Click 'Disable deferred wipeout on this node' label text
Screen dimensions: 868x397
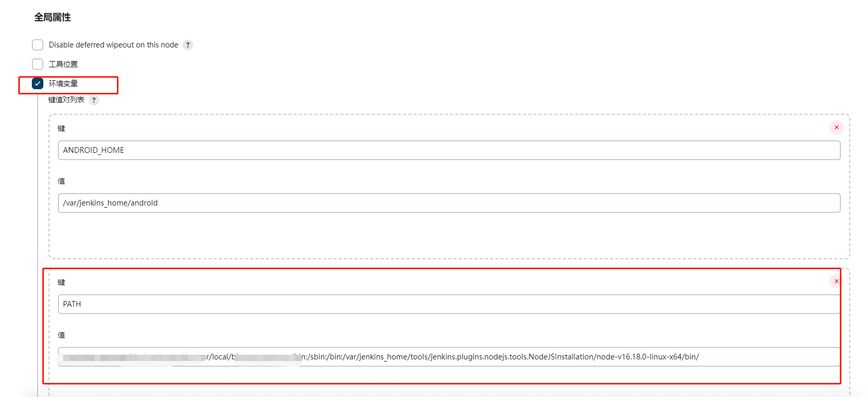click(x=113, y=45)
